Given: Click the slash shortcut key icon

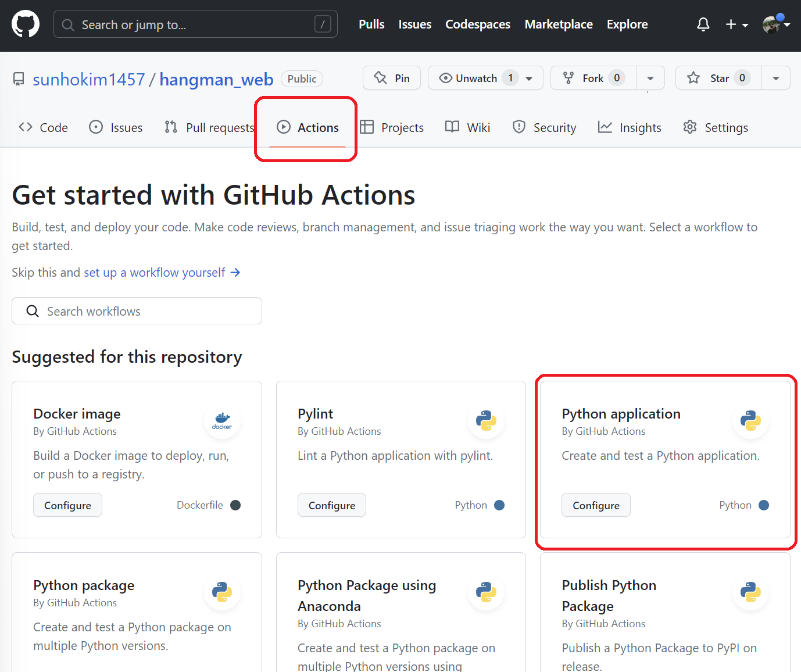Looking at the screenshot, I should click(x=323, y=24).
